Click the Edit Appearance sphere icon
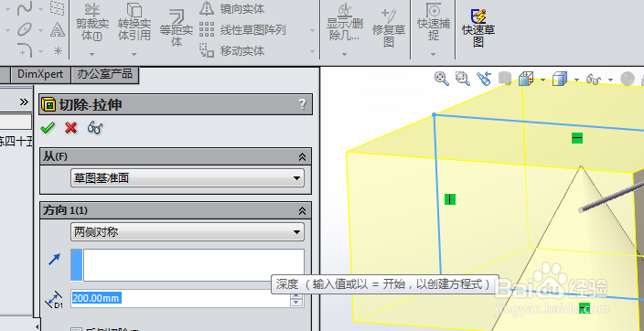Screen dimensions: 644x331 (x=628, y=79)
